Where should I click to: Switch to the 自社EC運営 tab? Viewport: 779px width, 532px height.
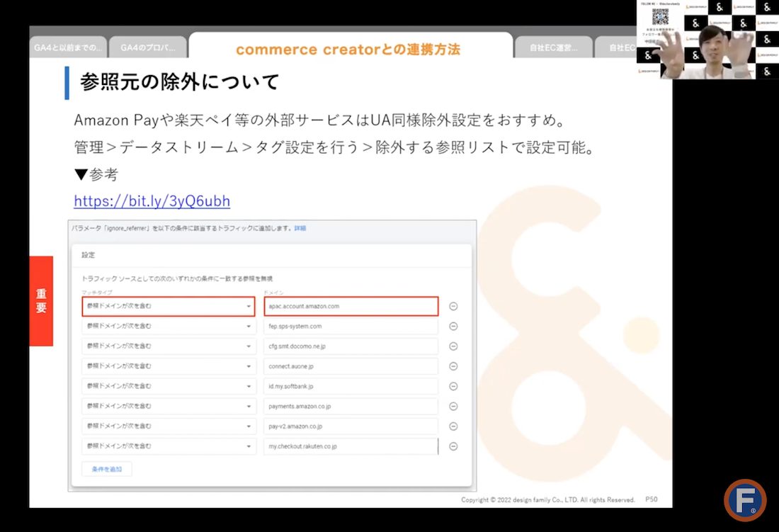554,47
